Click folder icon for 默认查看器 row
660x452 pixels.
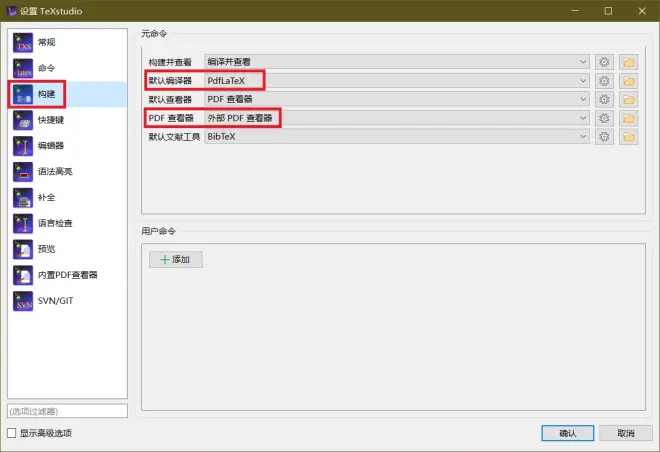pos(628,99)
